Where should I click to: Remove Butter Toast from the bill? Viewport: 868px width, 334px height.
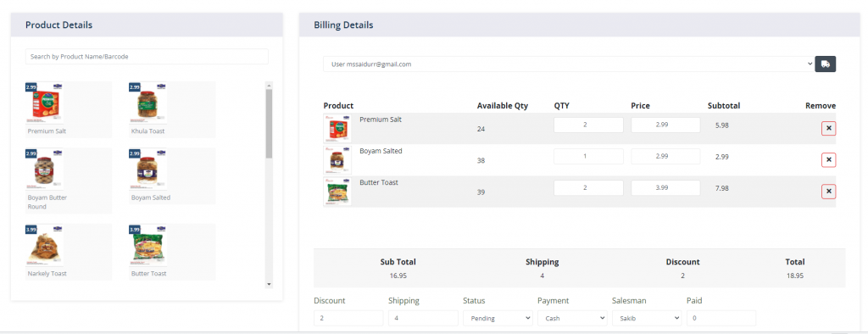(x=829, y=192)
